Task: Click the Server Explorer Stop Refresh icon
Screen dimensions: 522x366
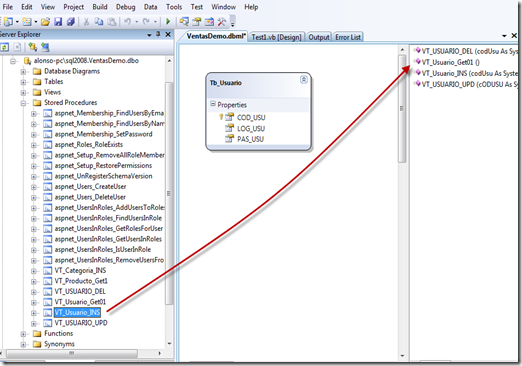Action: 18,47
